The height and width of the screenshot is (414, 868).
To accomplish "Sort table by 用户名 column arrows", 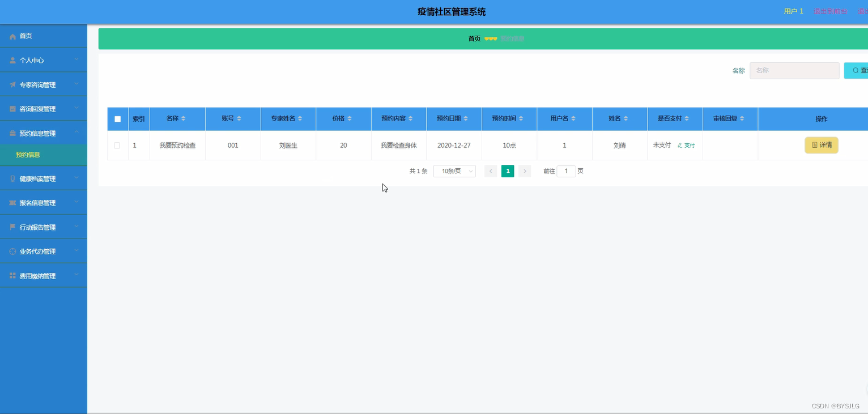I will pos(573,118).
